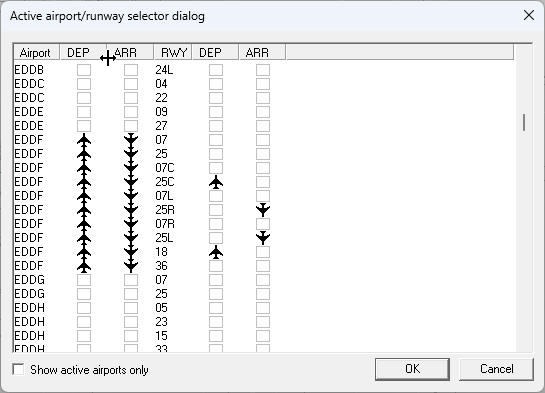Toggle airport arrival plane icon on EDDF 25R row
The height and width of the screenshot is (393, 545).
tap(131, 210)
